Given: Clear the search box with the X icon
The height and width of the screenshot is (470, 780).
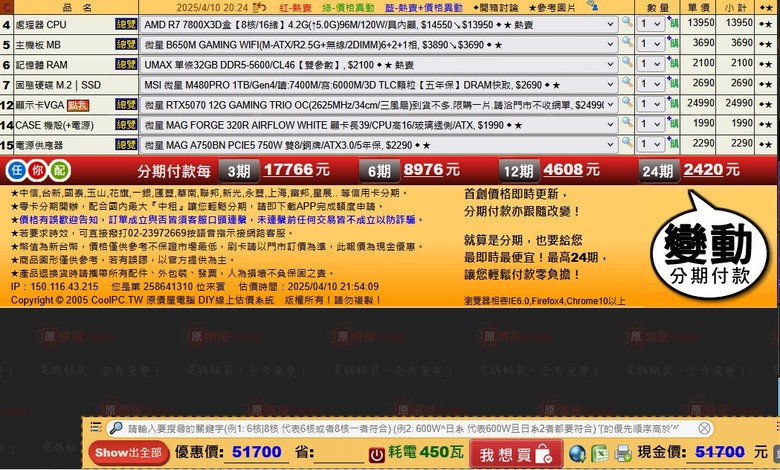Looking at the screenshot, I should pyautogui.click(x=704, y=428).
